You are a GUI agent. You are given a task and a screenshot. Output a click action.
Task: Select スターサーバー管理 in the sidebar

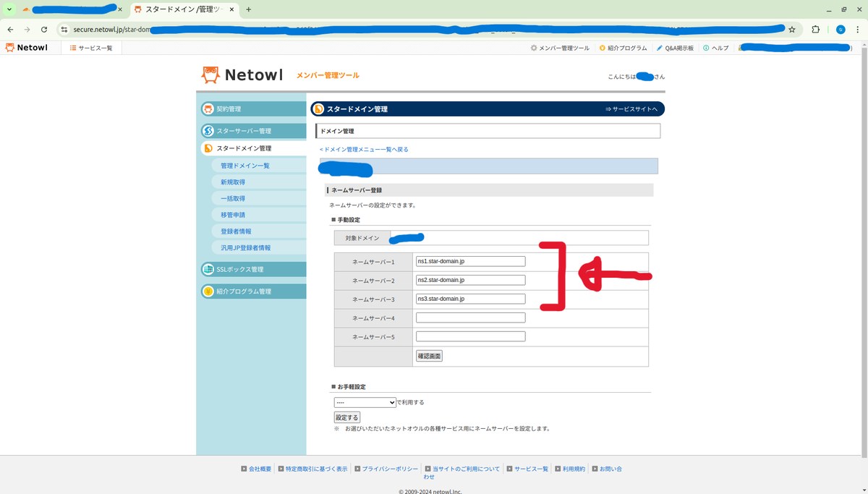click(253, 131)
